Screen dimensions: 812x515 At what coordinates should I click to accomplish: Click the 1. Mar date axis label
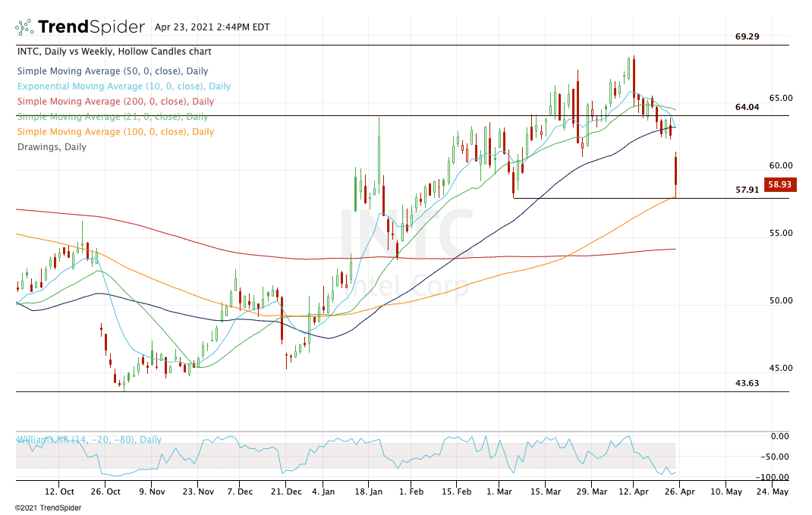pyautogui.click(x=499, y=491)
